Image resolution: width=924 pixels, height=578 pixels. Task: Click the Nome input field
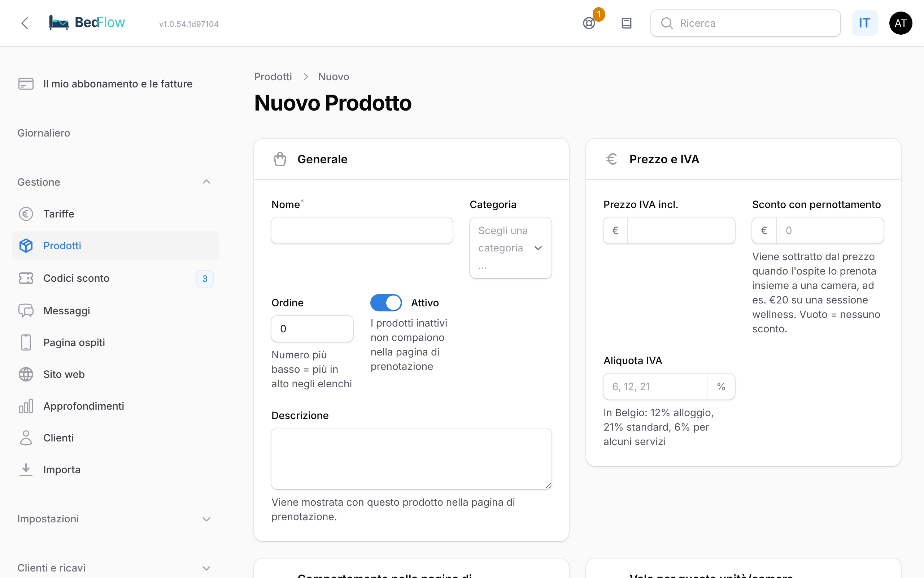point(362,230)
